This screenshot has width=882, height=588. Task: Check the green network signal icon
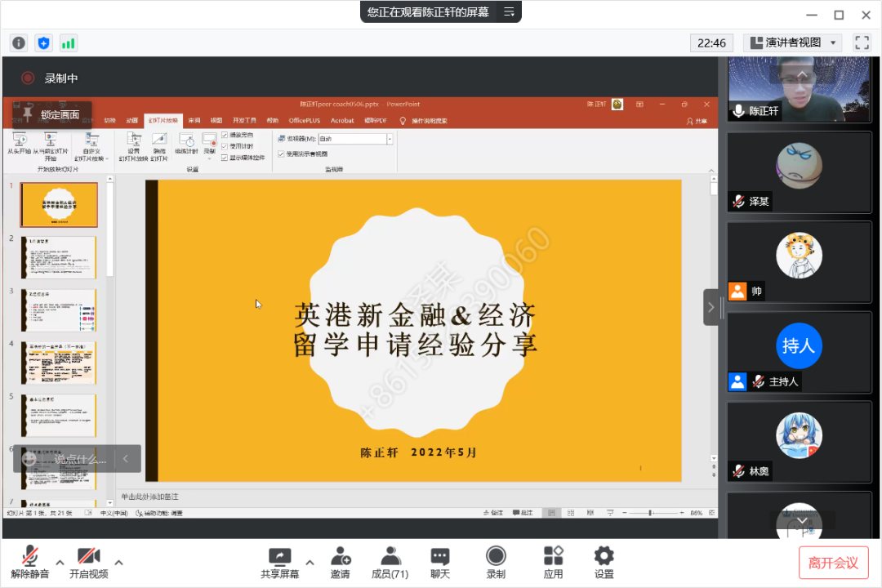tap(68, 43)
